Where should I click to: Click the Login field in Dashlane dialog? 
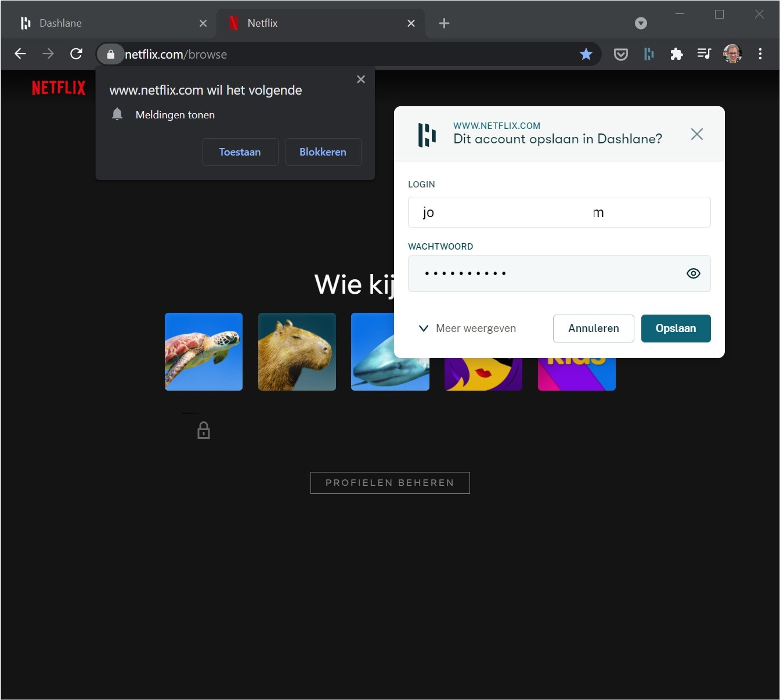click(559, 212)
